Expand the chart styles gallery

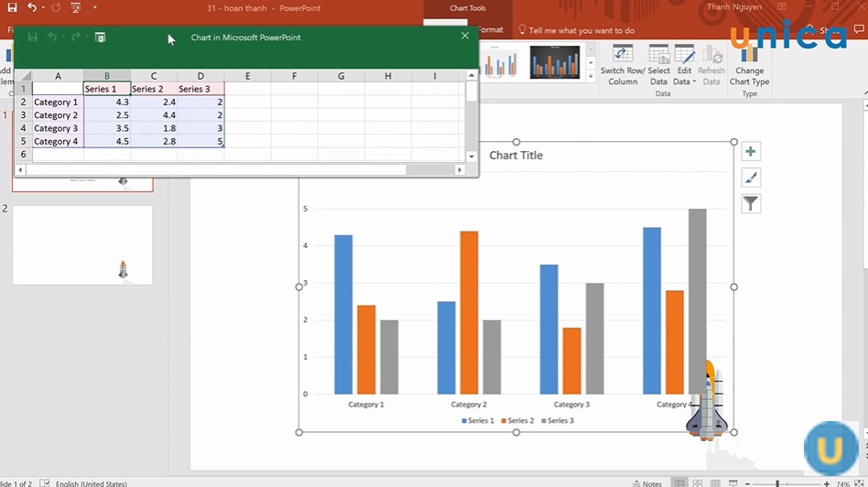tap(591, 76)
